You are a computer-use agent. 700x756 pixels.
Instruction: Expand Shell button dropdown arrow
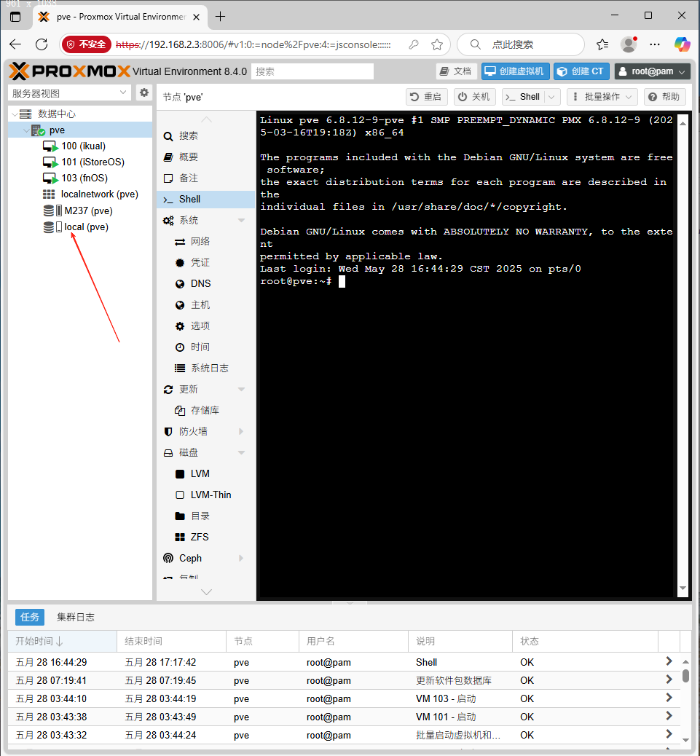552,97
